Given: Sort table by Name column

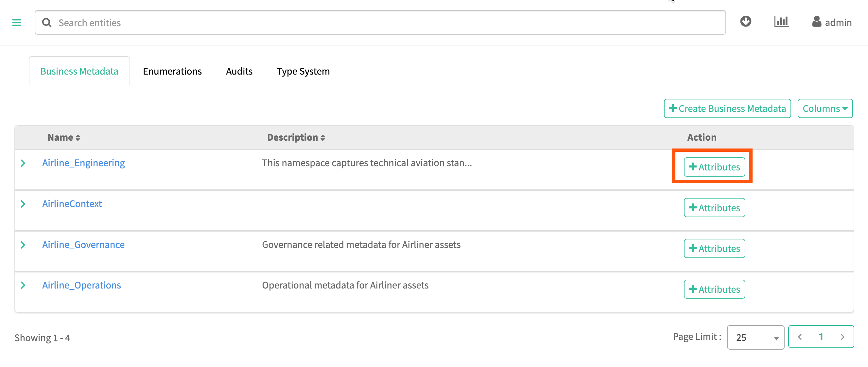Looking at the screenshot, I should click(x=64, y=137).
